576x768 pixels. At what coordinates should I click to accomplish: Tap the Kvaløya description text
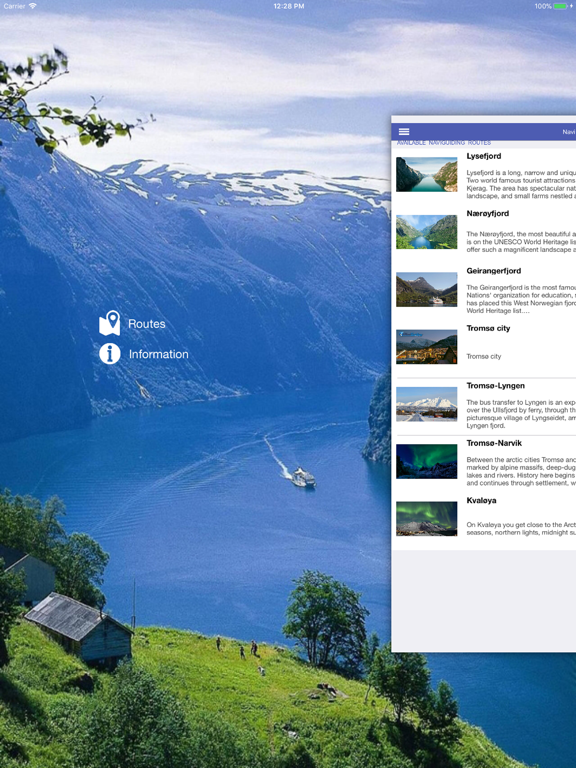[521, 528]
